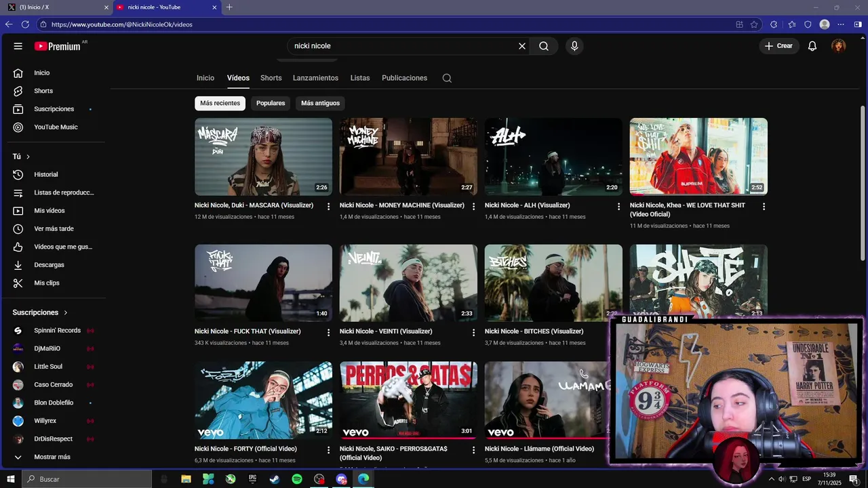The height and width of the screenshot is (488, 868).
Task: Expand the Suscripciones section header
Action: click(40, 312)
